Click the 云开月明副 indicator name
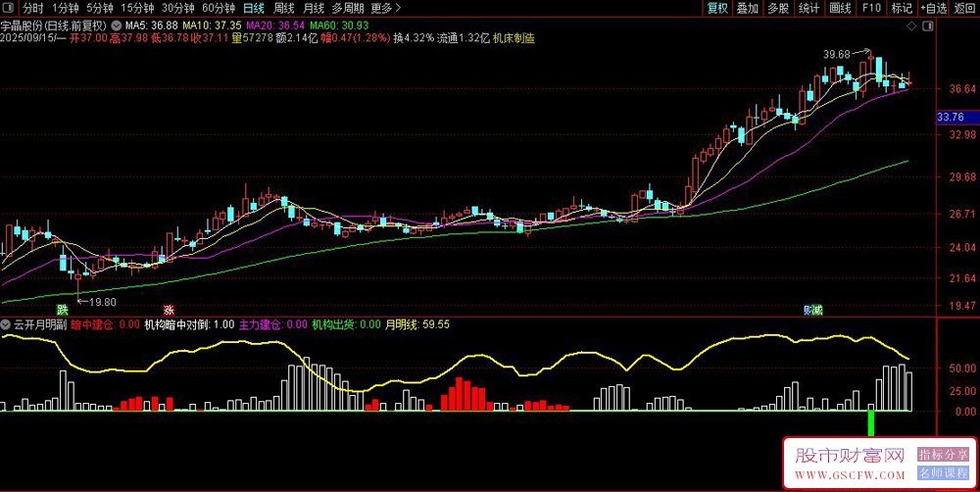The image size is (980, 492). pyautogui.click(x=40, y=324)
